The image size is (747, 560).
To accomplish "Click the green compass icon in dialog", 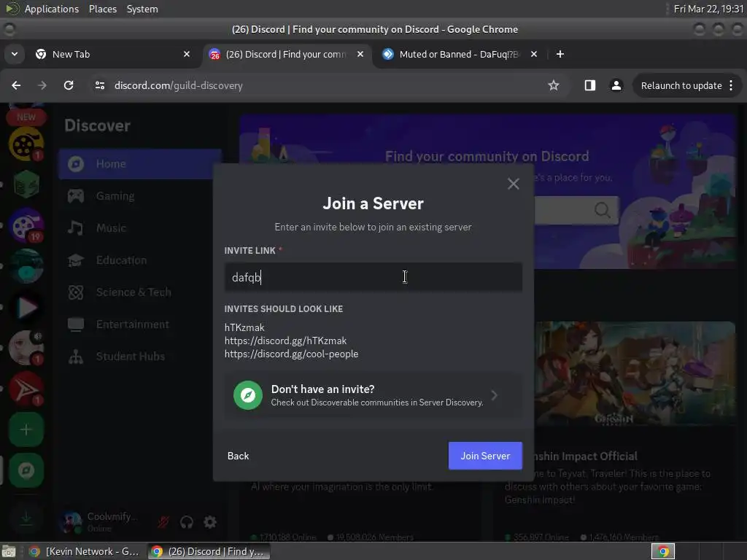I will (248, 395).
